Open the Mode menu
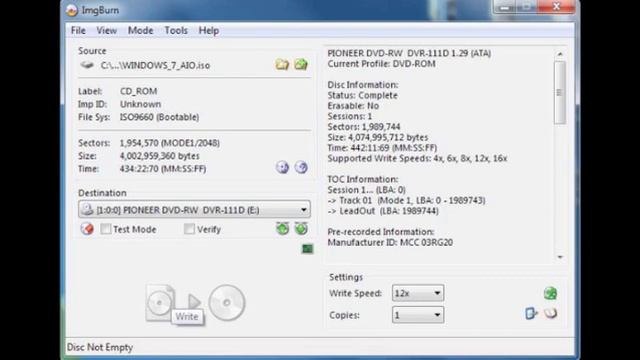Image resolution: width=640 pixels, height=360 pixels. point(140,31)
